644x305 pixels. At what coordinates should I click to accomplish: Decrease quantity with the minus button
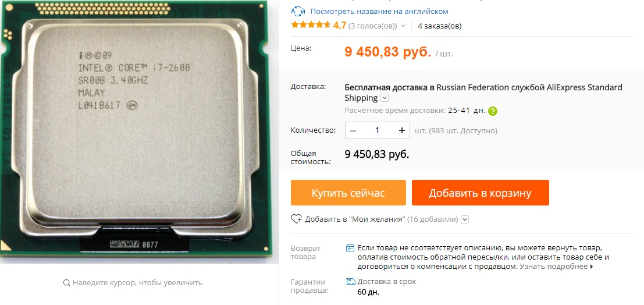(x=353, y=130)
